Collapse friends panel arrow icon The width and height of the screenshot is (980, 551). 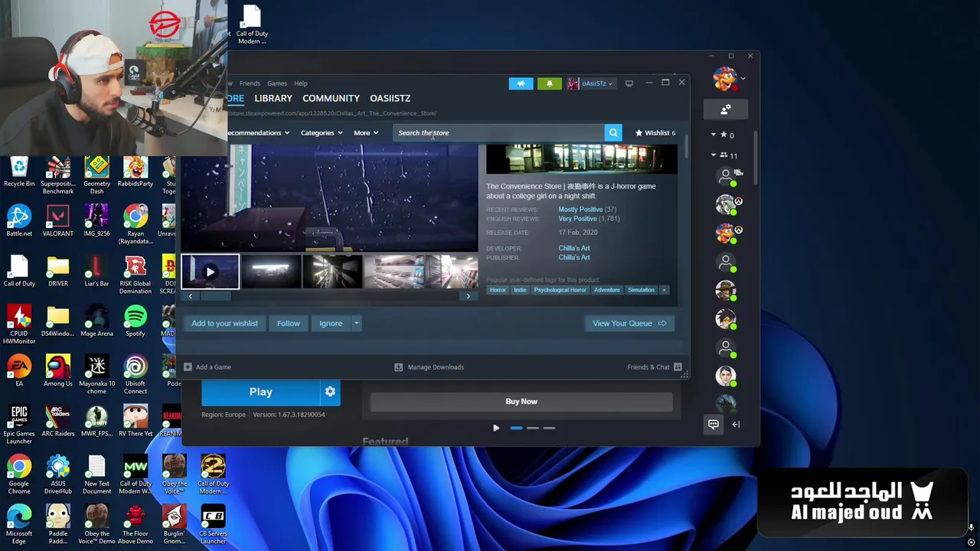tap(736, 425)
